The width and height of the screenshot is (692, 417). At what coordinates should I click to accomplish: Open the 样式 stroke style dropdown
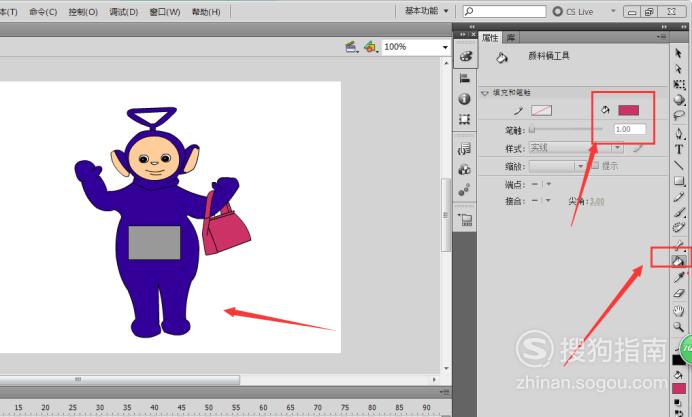[576, 148]
